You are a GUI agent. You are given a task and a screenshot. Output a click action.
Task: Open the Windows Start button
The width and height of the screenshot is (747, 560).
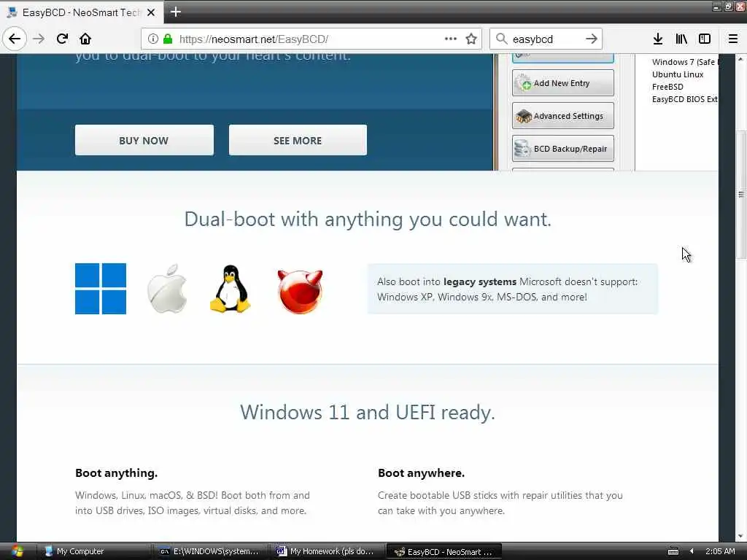17,551
